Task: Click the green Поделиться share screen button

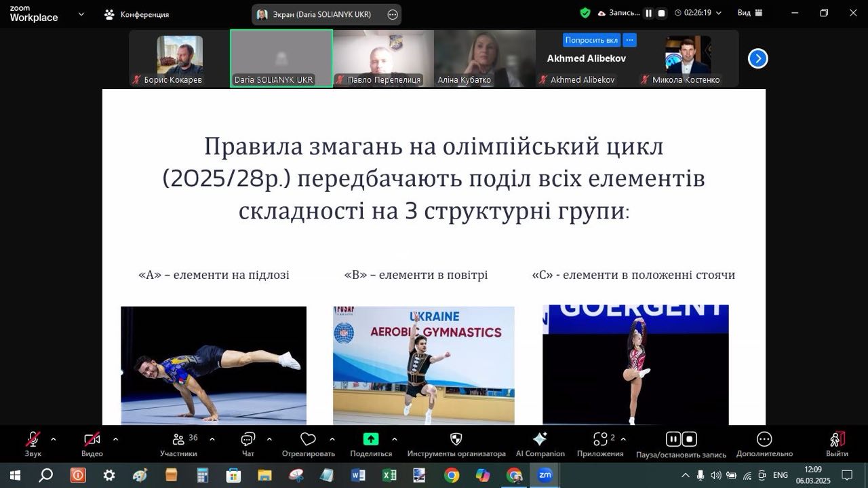Action: click(371, 439)
